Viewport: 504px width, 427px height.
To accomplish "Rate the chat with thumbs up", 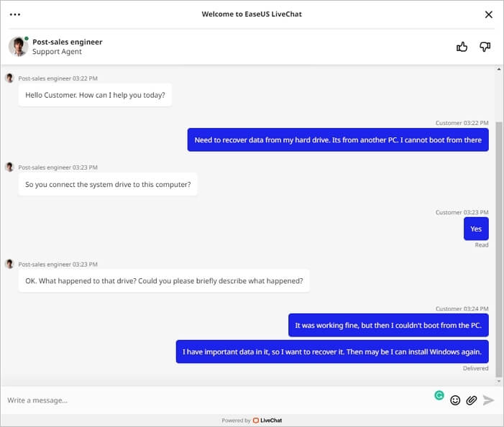I will (462, 47).
